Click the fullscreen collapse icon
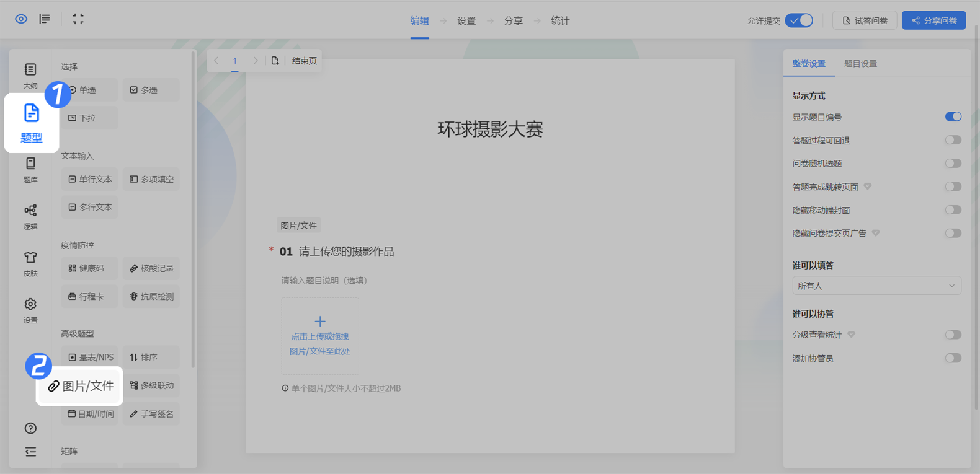This screenshot has height=474, width=980. pos(78,19)
